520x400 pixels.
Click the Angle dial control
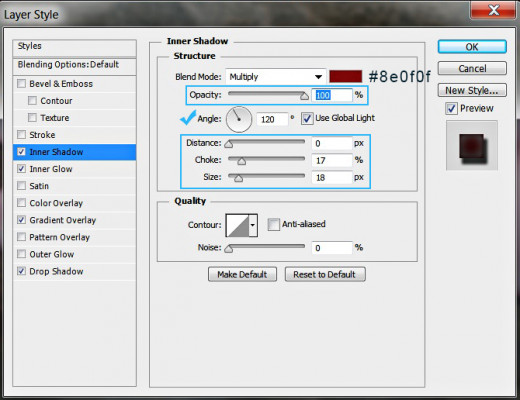239,119
